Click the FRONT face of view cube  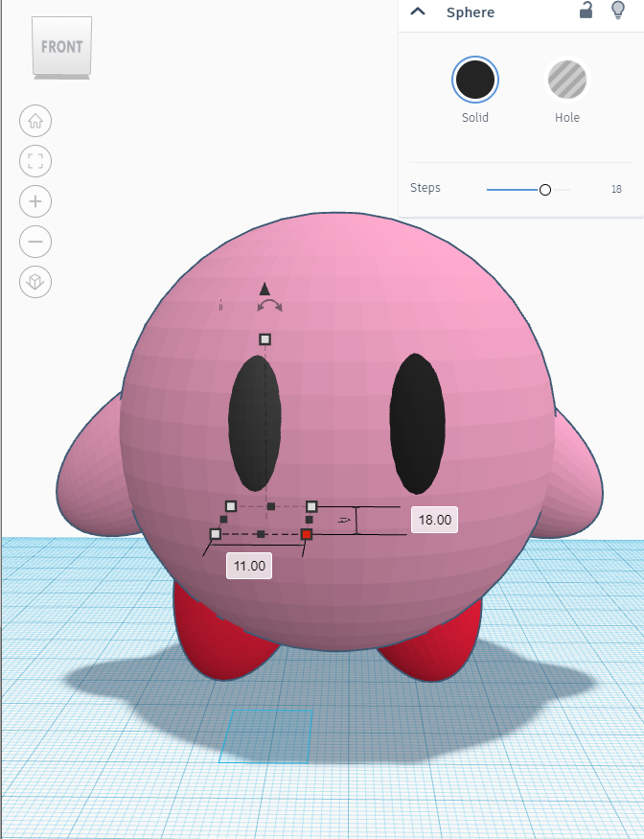point(62,47)
